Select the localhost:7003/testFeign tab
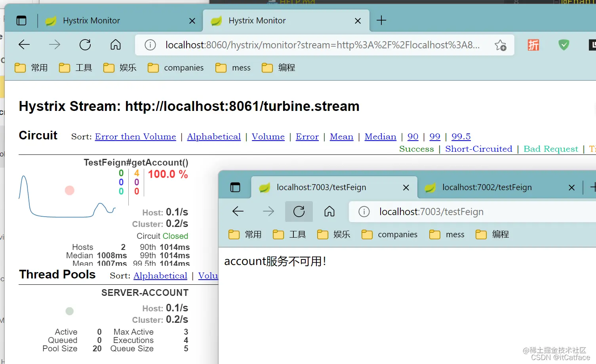 [334, 187]
